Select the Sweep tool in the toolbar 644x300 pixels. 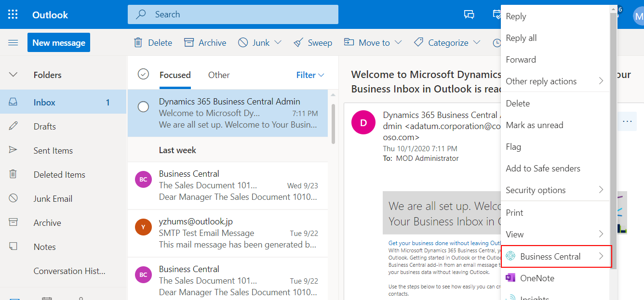coord(312,42)
